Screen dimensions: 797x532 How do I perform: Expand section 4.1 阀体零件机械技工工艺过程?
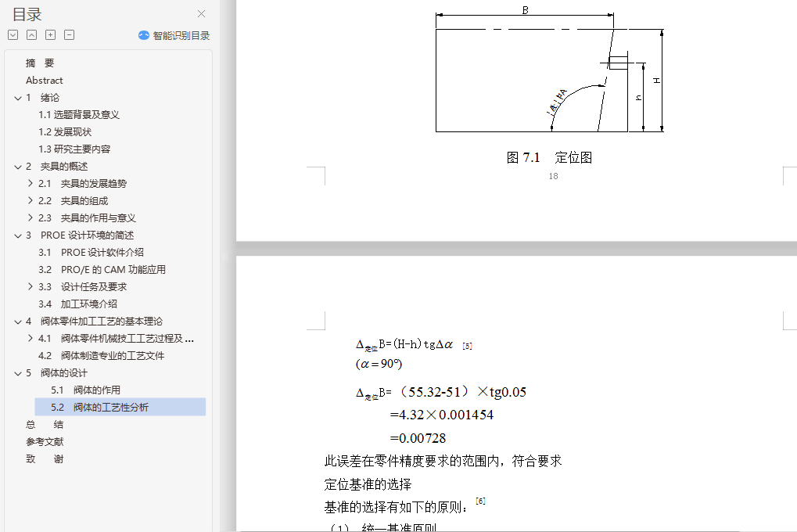tap(31, 338)
